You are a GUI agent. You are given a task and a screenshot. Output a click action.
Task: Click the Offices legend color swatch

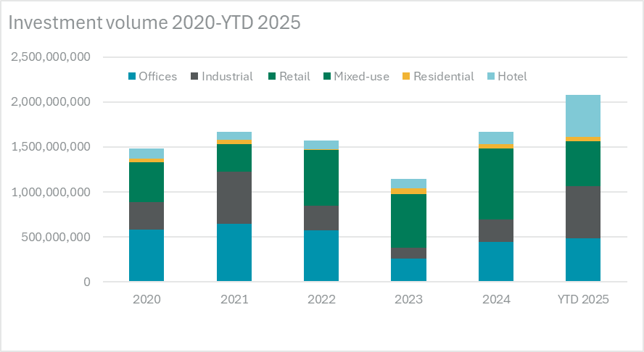click(x=131, y=77)
